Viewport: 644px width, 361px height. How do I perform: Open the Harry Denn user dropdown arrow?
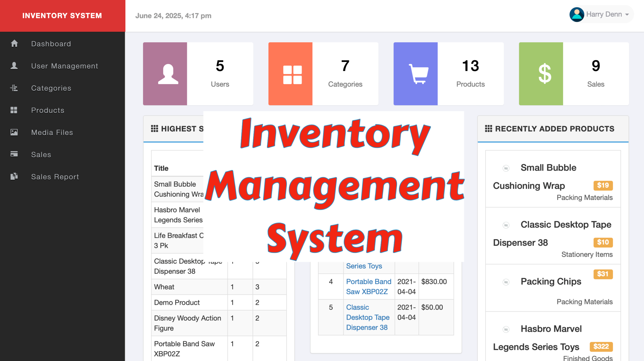[x=627, y=15]
